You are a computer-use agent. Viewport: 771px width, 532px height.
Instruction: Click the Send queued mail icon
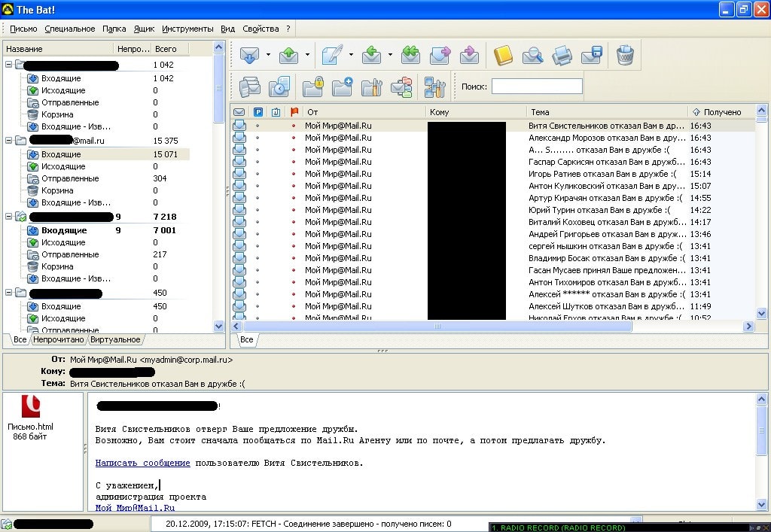(289, 56)
